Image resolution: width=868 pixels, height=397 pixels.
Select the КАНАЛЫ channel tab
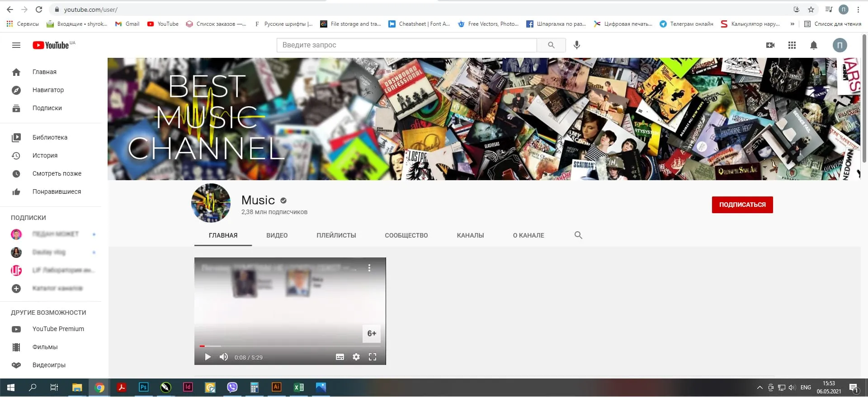tap(471, 235)
